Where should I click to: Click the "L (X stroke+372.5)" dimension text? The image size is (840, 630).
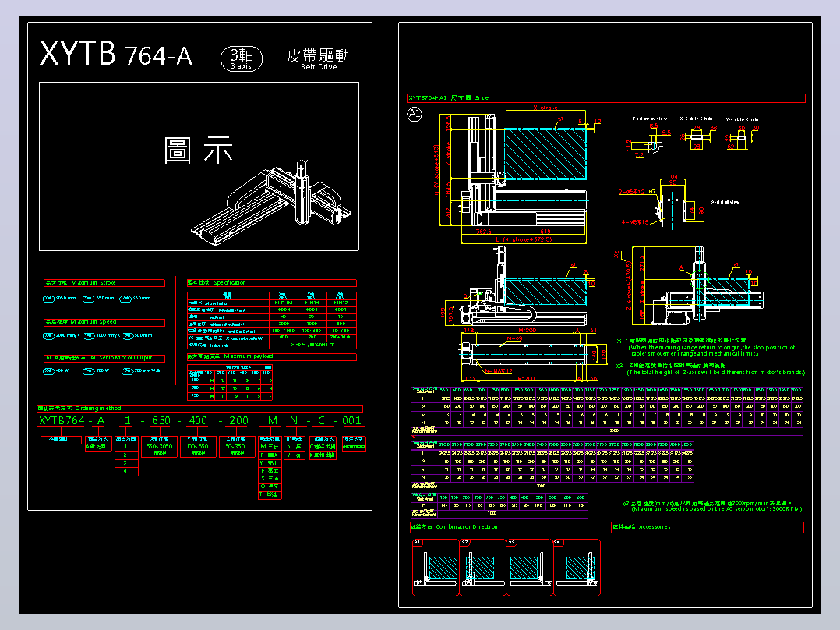coord(523,239)
